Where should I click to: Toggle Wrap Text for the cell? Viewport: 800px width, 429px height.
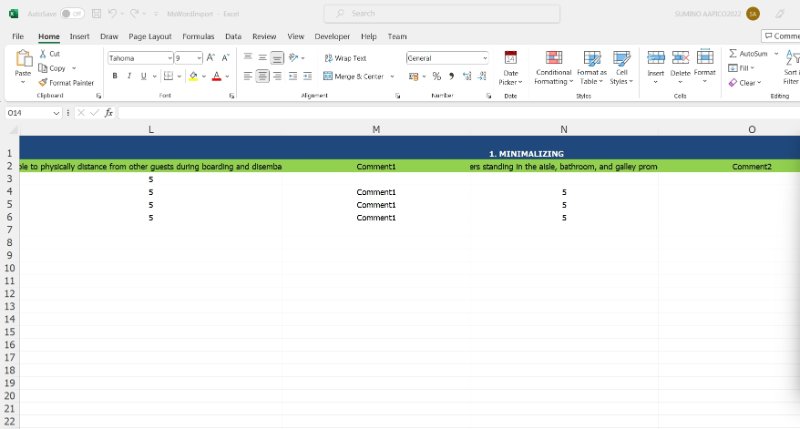344,58
